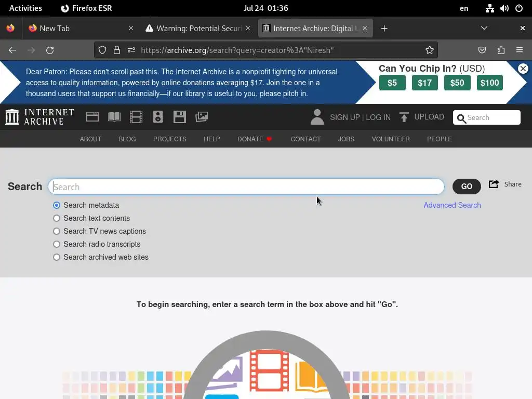Image resolution: width=532 pixels, height=399 pixels.
Task: Open the Software floppy-disk icon
Action: pos(179,117)
